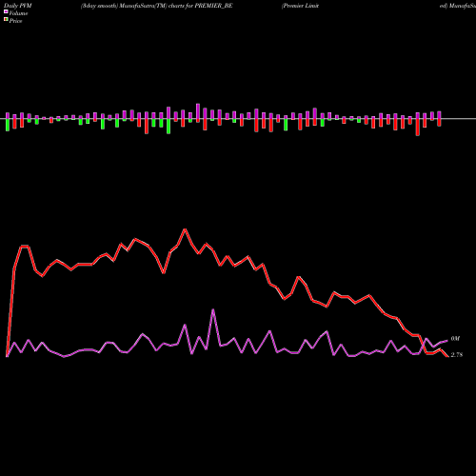Click the purple Volume legend swatch
The width and height of the screenshot is (476, 476).
pos(6,11)
